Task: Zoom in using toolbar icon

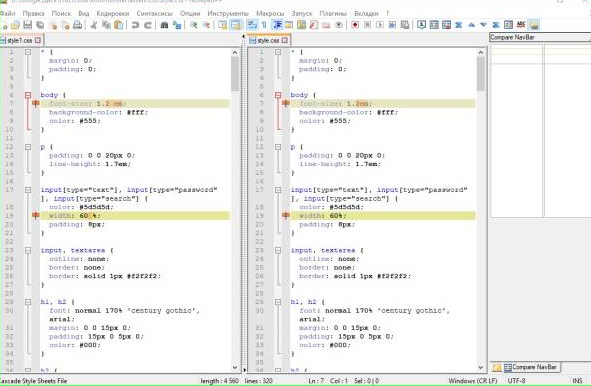Action: (194, 25)
